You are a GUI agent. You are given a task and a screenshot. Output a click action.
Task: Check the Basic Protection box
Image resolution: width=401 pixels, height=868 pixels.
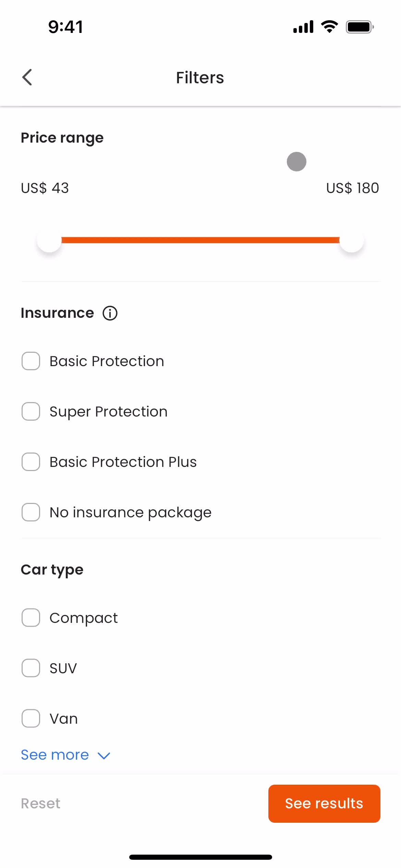pos(31,361)
